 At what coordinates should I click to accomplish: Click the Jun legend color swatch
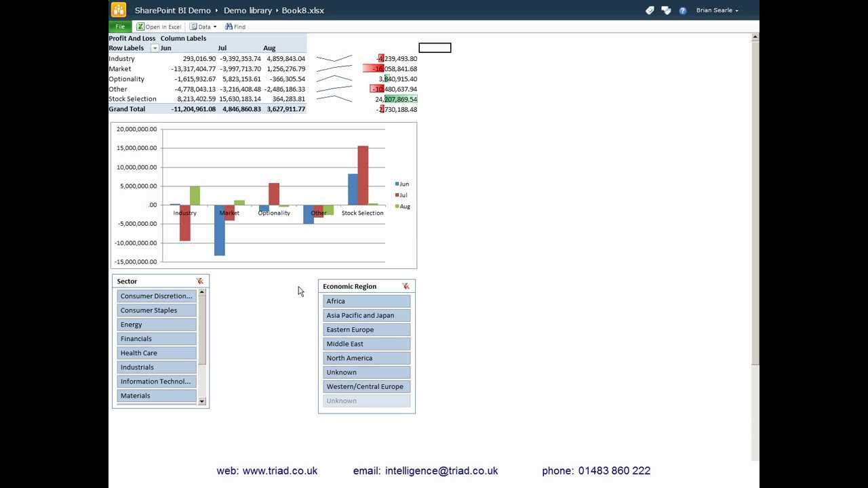click(x=397, y=184)
